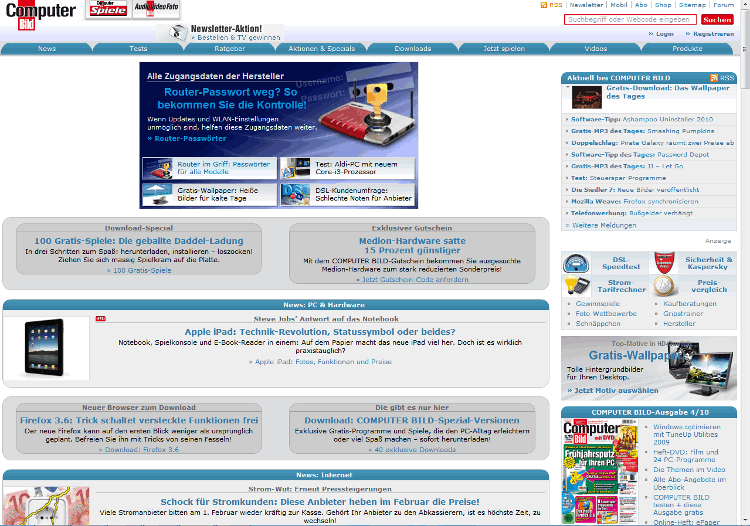750x526 pixels.
Task: Click the Login link
Action: 664,34
